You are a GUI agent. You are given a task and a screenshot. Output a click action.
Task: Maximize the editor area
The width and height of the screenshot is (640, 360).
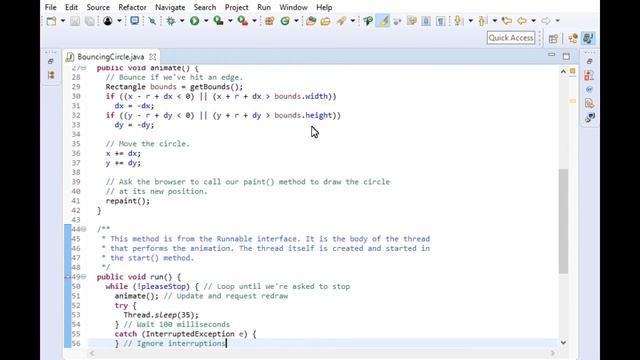coord(566,56)
